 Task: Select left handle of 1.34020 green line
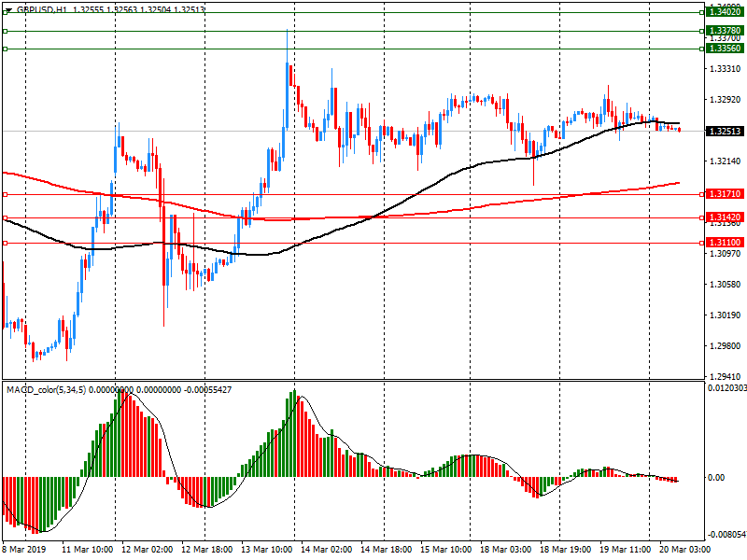point(6,12)
